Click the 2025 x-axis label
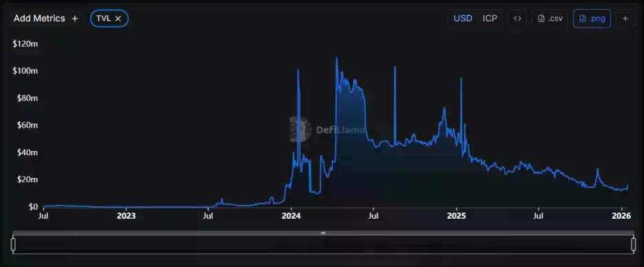The width and height of the screenshot is (644, 267). [x=457, y=215]
